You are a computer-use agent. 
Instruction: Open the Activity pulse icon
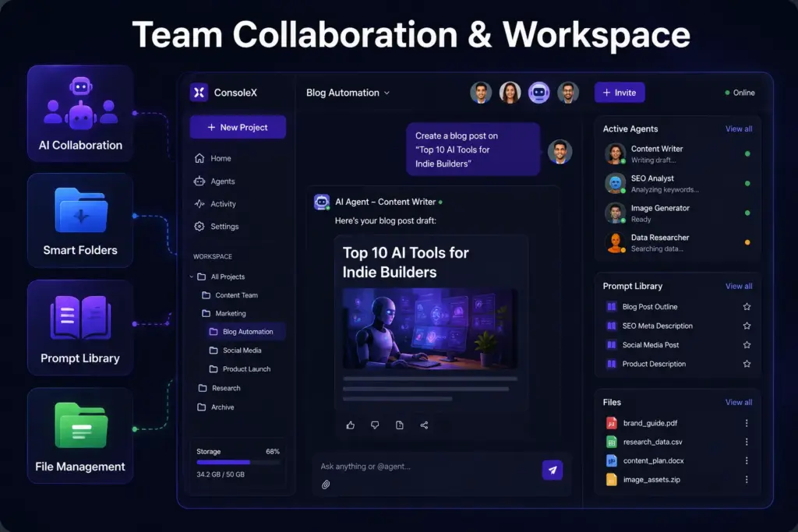click(x=199, y=203)
